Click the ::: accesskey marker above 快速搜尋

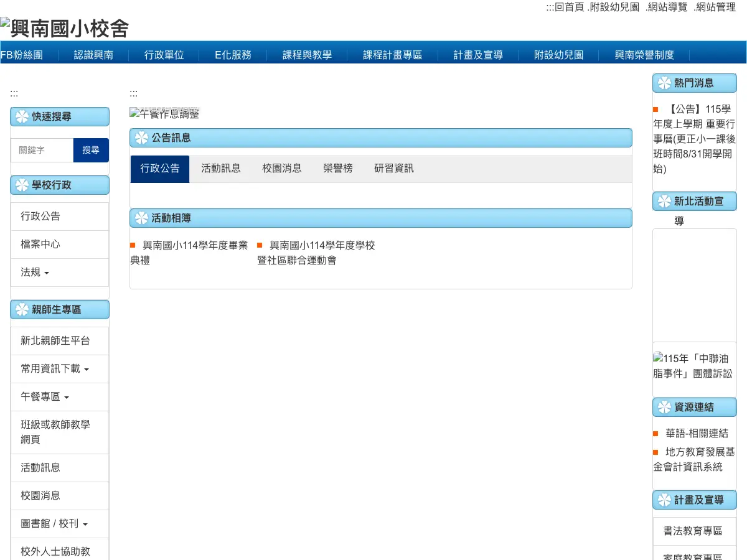click(x=14, y=93)
